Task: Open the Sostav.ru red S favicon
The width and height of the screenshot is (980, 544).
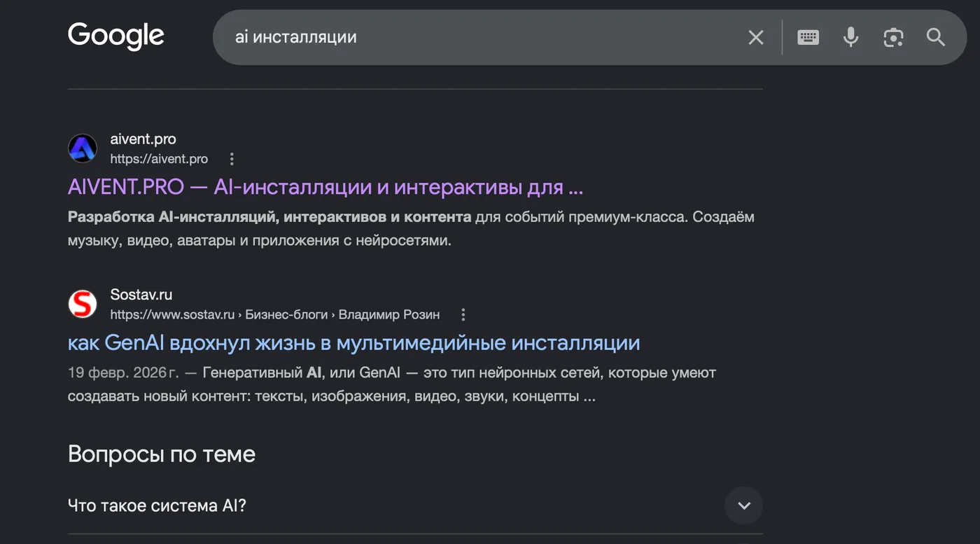Action: point(83,304)
